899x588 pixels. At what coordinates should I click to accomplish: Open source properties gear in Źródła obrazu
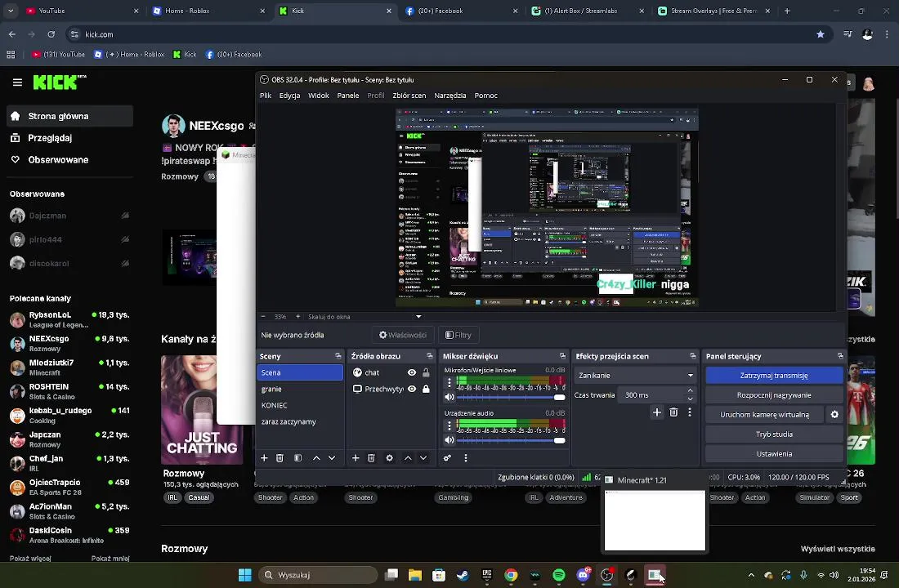point(389,458)
